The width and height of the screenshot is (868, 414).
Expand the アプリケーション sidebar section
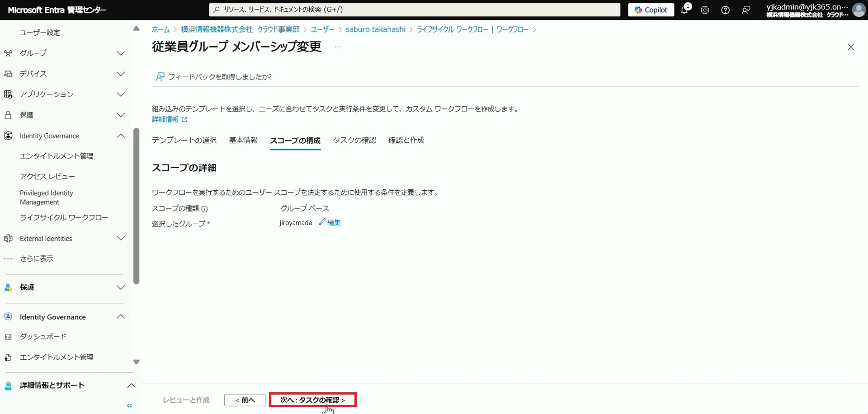[x=121, y=94]
